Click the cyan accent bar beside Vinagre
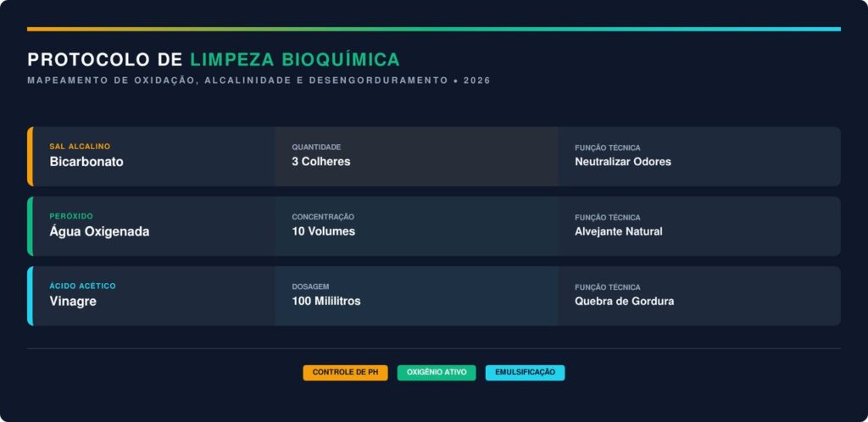The height and width of the screenshot is (422, 868). click(30, 296)
